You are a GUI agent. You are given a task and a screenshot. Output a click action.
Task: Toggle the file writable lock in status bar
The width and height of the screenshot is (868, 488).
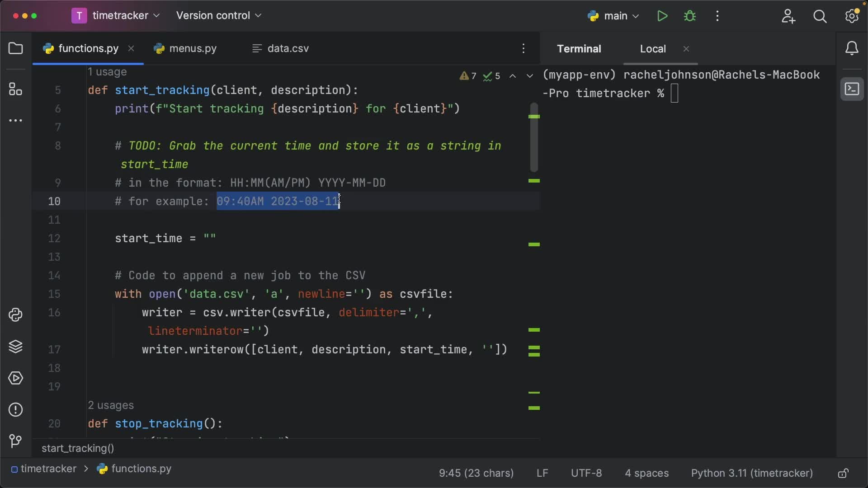[843, 473]
